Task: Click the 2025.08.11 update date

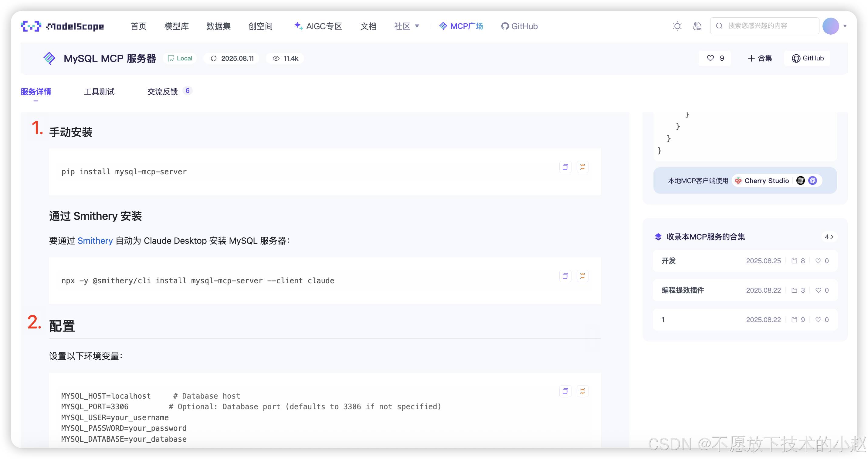Action: click(x=232, y=58)
